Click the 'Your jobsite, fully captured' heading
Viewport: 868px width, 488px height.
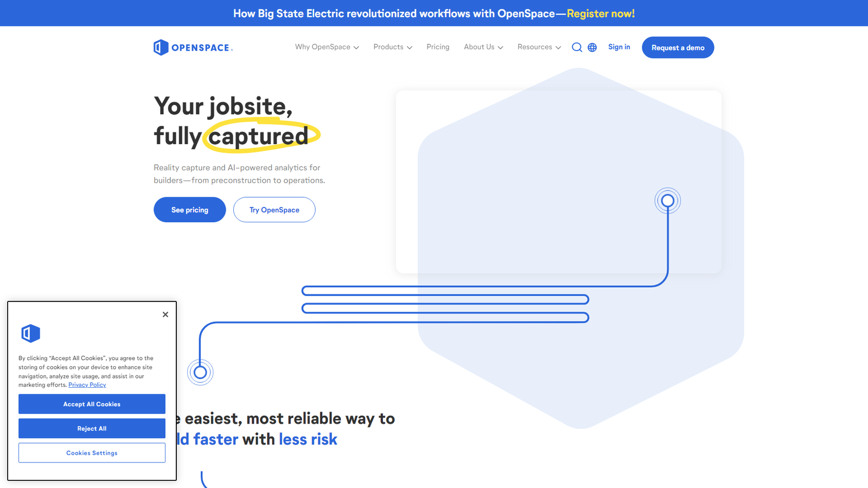[237, 121]
